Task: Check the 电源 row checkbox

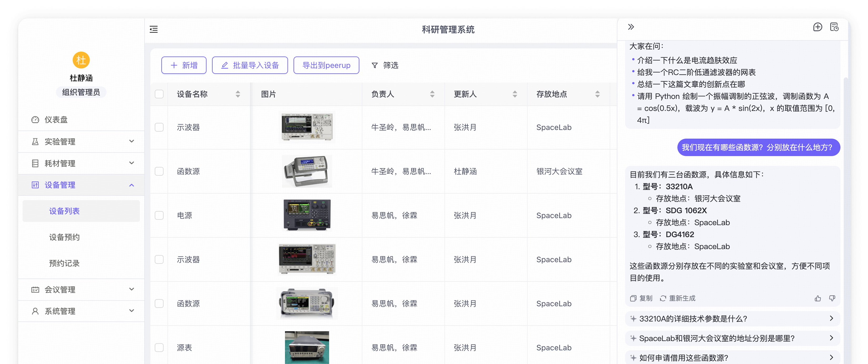Action: [159, 215]
